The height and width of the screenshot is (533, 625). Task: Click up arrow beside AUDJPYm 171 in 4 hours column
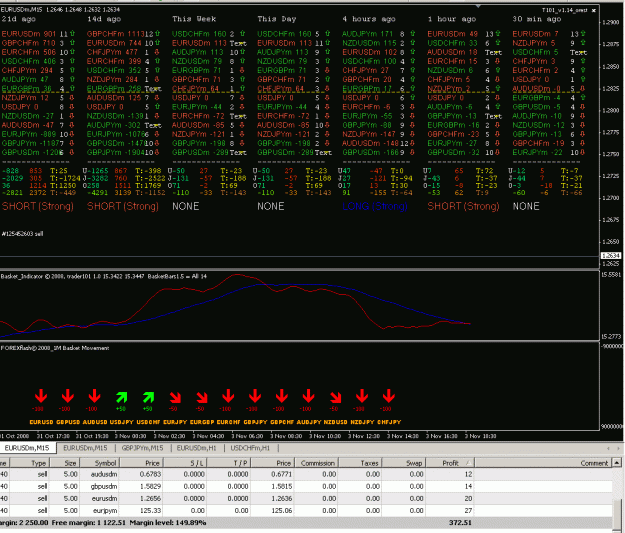[412, 34]
